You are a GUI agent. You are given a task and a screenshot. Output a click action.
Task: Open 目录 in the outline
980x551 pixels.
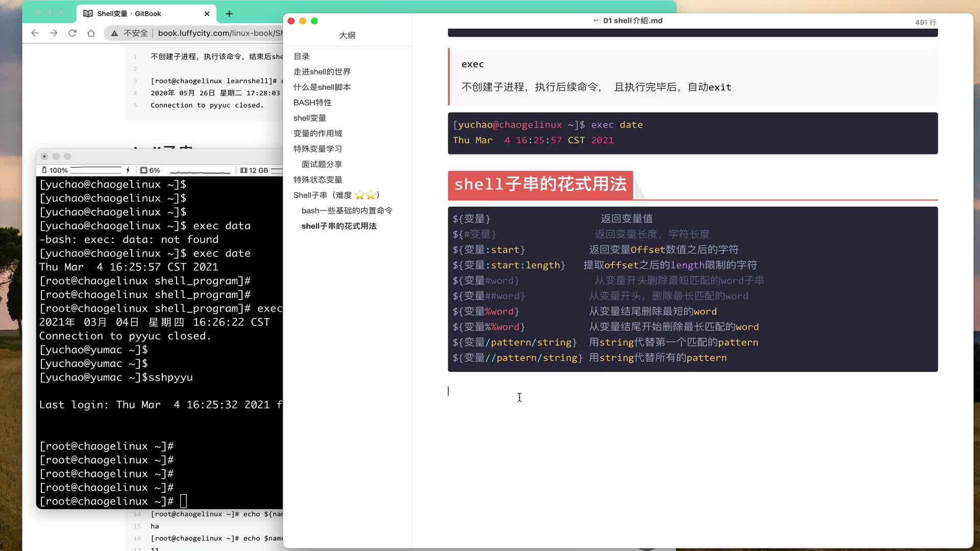[301, 56]
